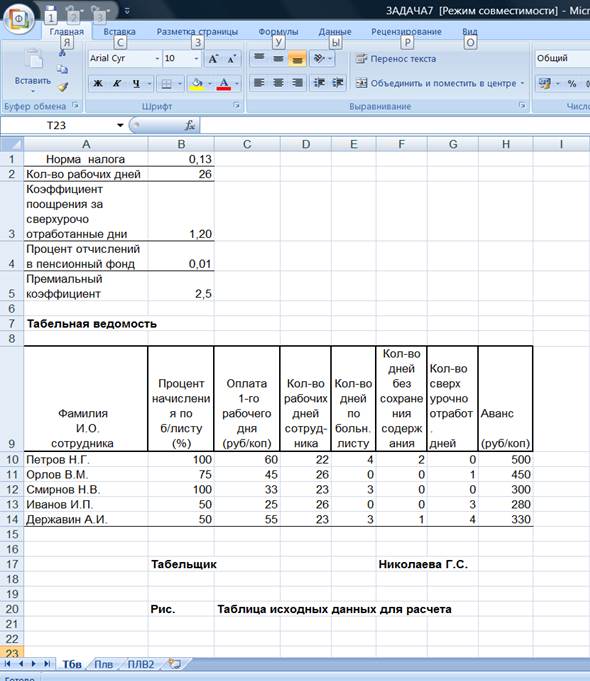This screenshot has width=590, height=681.
Task: Open the font size 10 dropdown
Action: pos(196,59)
